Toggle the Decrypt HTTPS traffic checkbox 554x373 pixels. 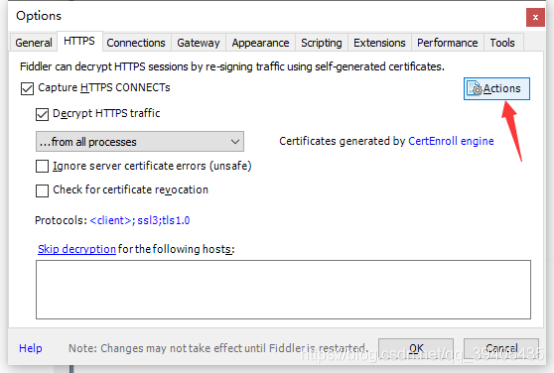tap(42, 114)
